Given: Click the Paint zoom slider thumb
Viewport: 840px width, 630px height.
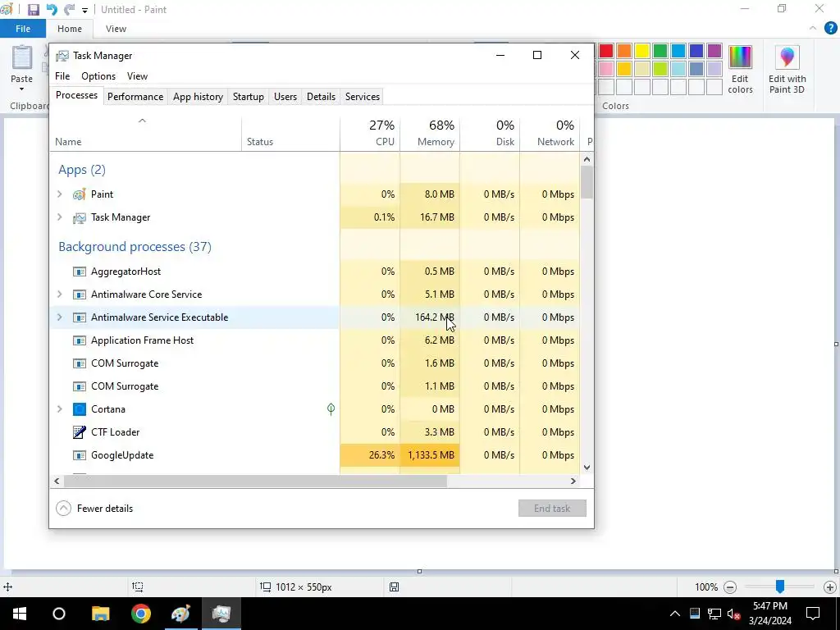Looking at the screenshot, I should click(780, 587).
